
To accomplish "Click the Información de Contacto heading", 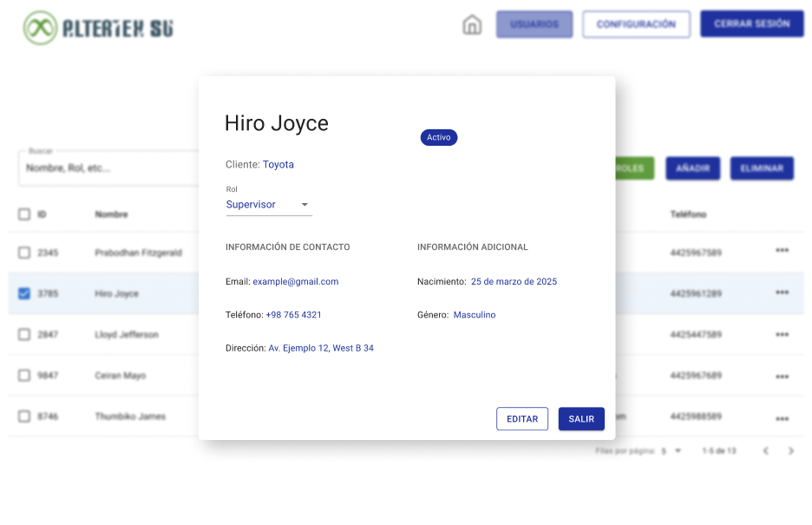I will (x=287, y=247).
